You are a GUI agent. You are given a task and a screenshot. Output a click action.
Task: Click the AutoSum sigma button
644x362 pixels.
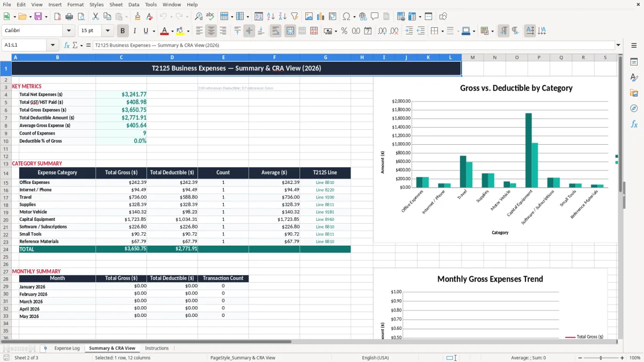tap(75, 46)
